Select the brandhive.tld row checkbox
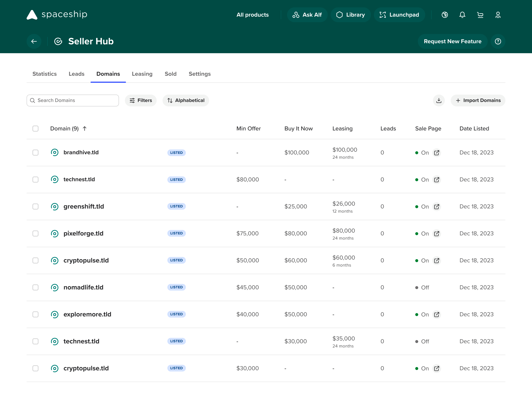This screenshot has height=399, width=532. tap(35, 153)
